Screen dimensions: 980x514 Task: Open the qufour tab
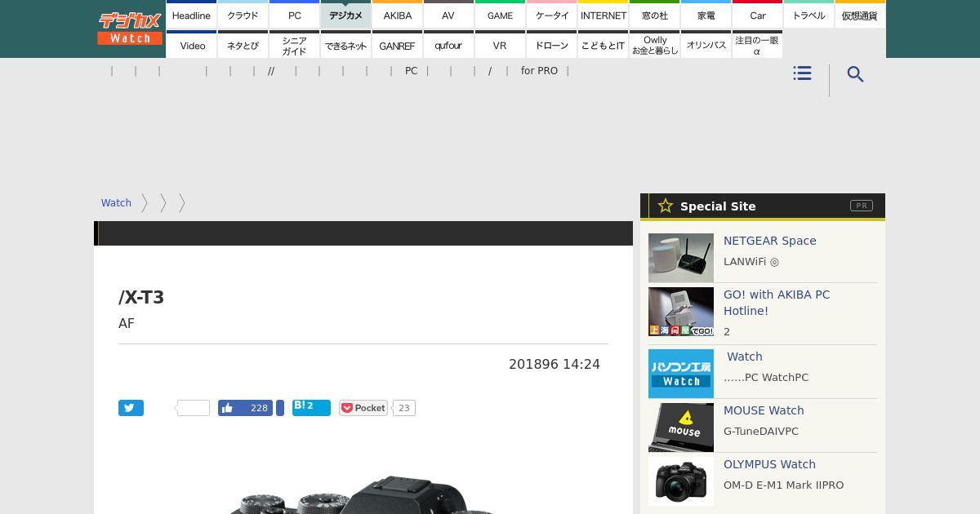pos(448,45)
